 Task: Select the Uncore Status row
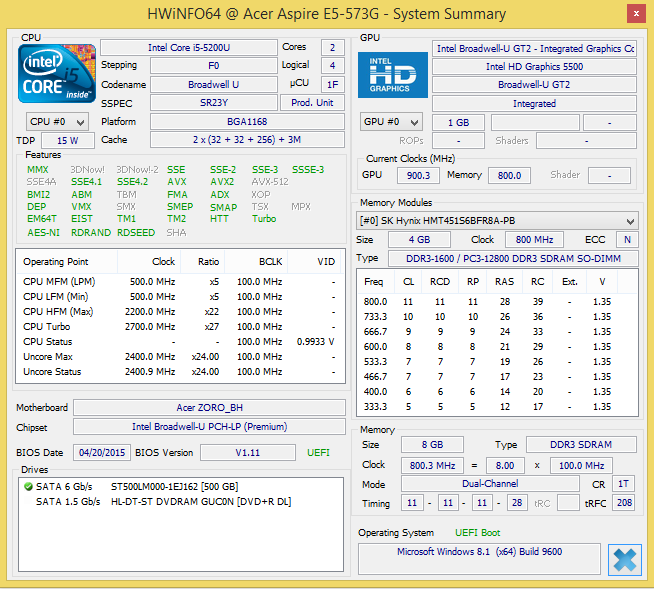(x=180, y=372)
